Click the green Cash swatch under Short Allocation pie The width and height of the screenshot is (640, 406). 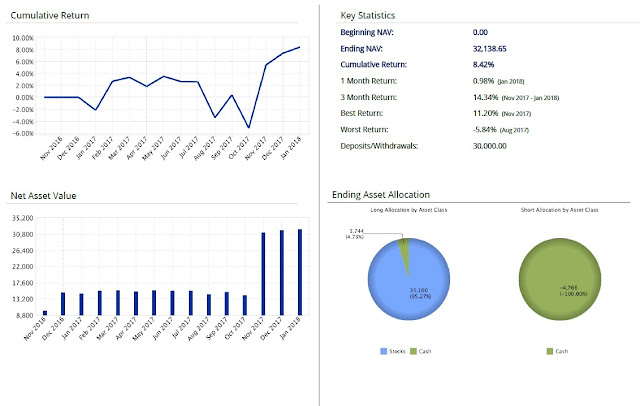pyautogui.click(x=550, y=351)
